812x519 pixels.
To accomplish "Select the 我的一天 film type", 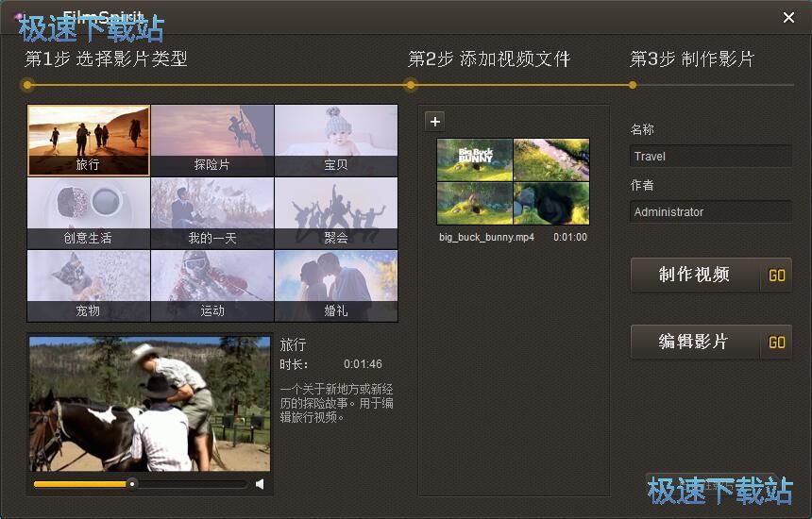I will [x=212, y=213].
